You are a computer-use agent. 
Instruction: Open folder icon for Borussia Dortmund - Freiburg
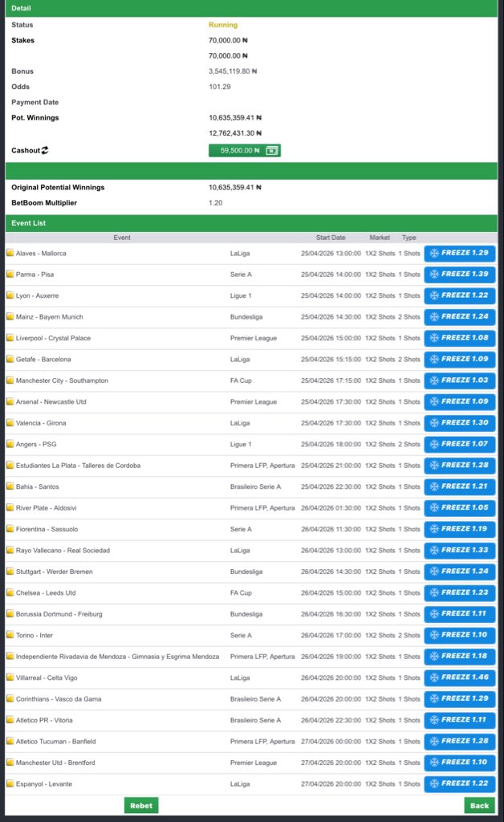[x=10, y=613]
